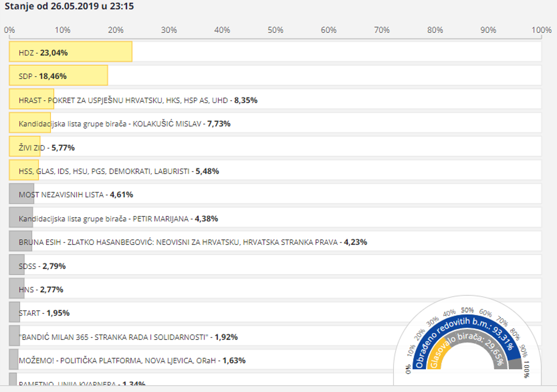Image resolution: width=557 pixels, height=392 pixels.
Task: Select the SDSS 2,79% result row
Action: 42,266
